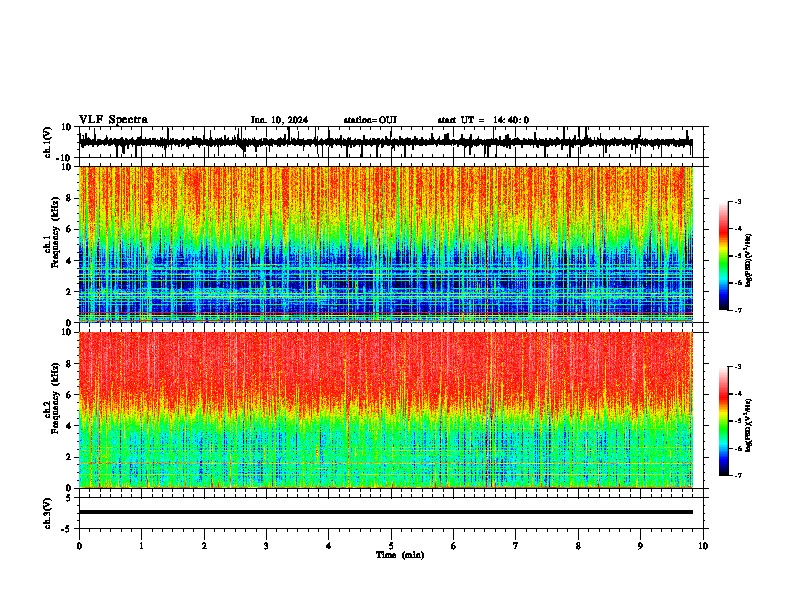Click the "-3" tick of ch.1 colorbar
The height and width of the screenshot is (612, 792).
(x=738, y=202)
